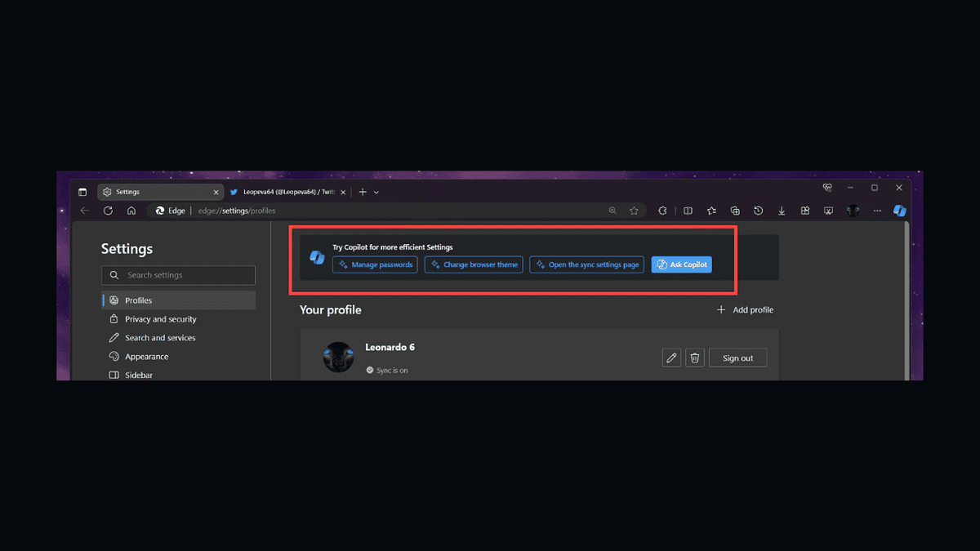
Task: Open Appearance settings section
Action: click(x=146, y=357)
